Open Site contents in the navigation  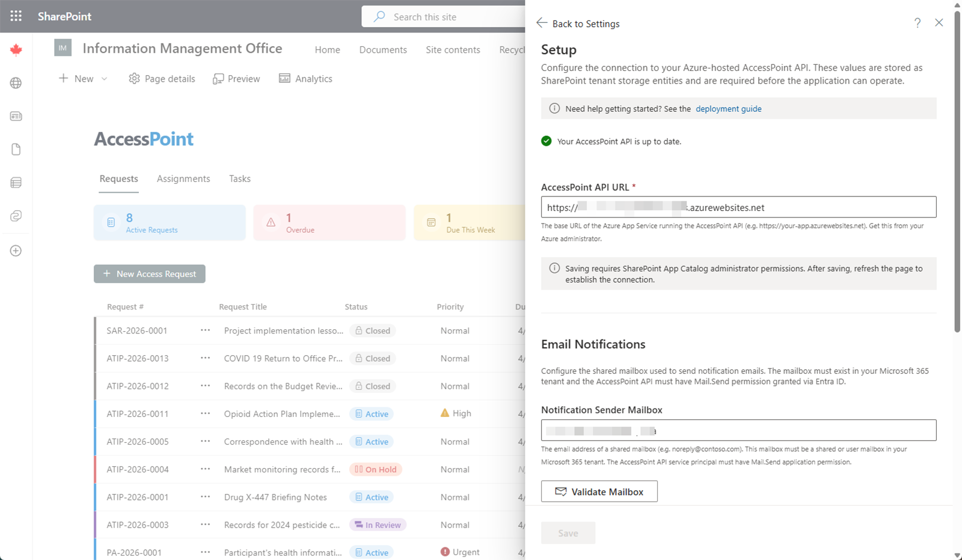point(453,50)
